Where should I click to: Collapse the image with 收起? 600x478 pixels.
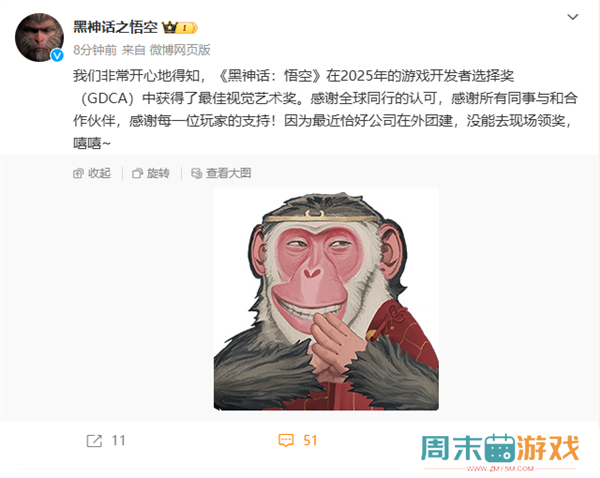coord(92,173)
